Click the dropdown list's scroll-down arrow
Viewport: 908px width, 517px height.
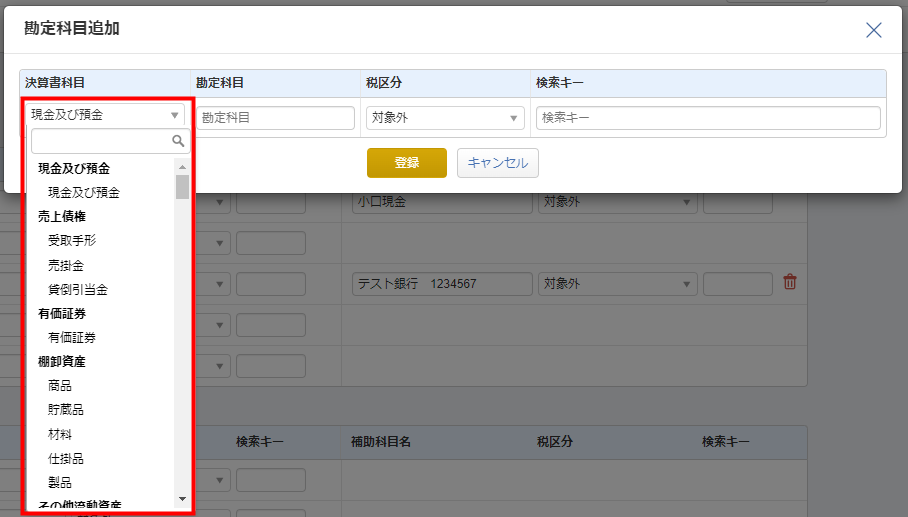(x=182, y=498)
